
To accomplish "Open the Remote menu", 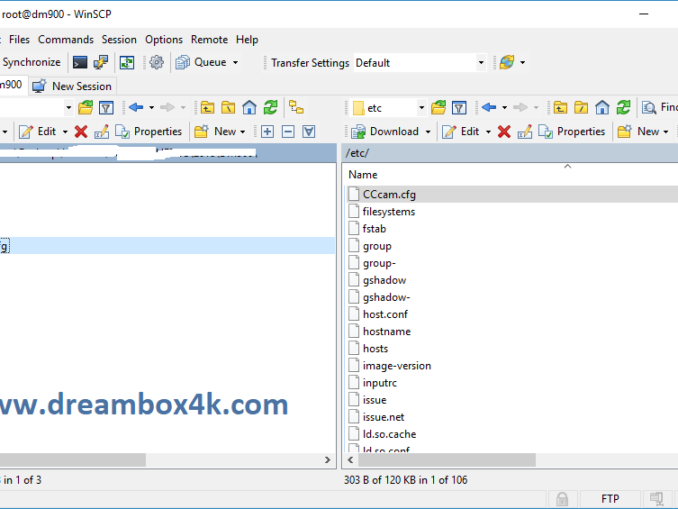I will [x=209, y=40].
